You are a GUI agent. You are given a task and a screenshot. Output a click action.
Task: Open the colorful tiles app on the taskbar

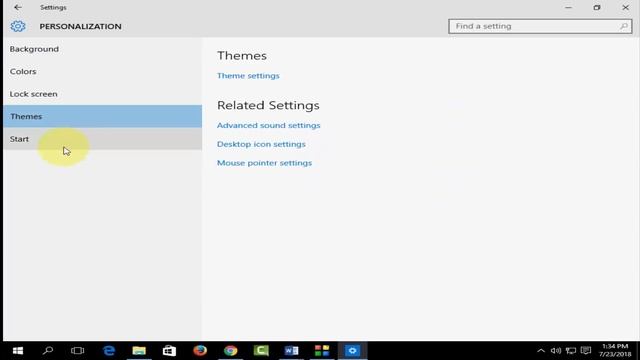pos(322,351)
